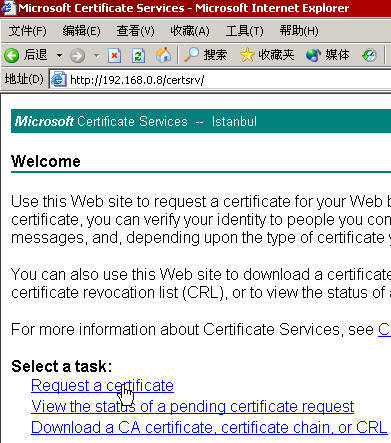Open the 查看(V) menu

point(135,31)
